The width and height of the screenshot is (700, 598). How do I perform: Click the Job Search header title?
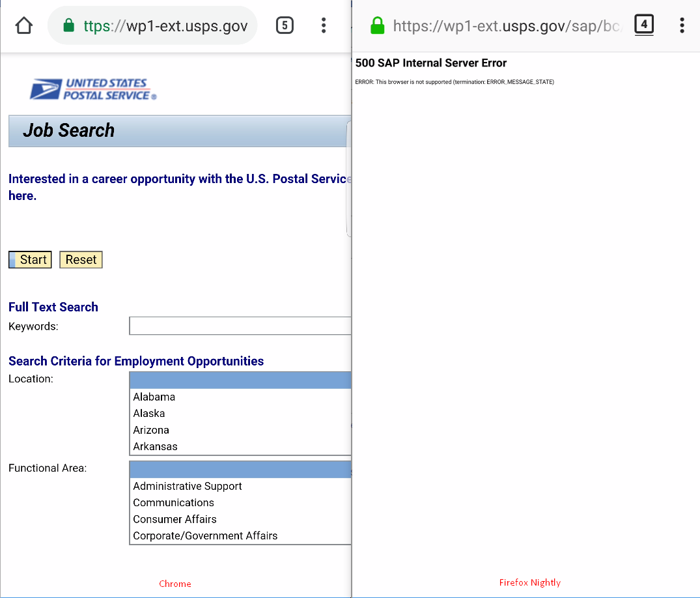point(69,130)
